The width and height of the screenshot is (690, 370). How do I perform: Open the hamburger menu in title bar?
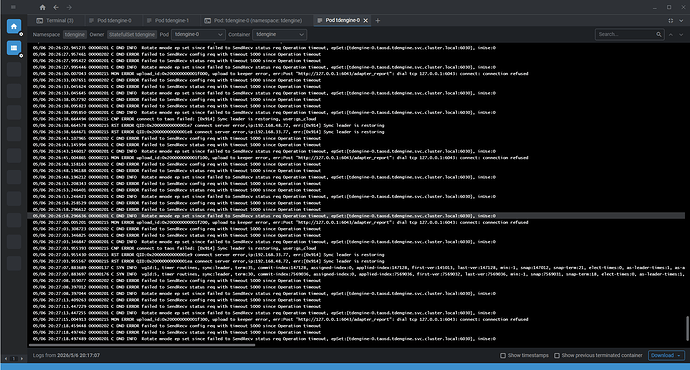pyautogui.click(x=13, y=7)
